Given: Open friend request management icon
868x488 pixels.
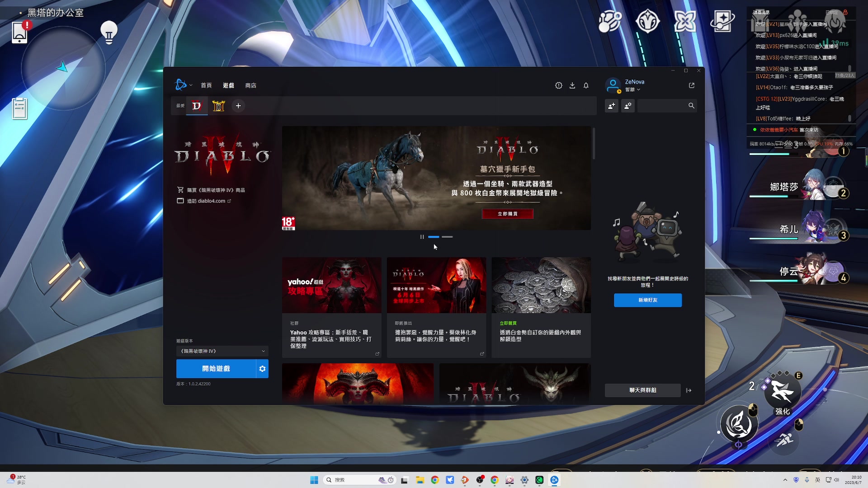Looking at the screenshot, I should point(628,106).
